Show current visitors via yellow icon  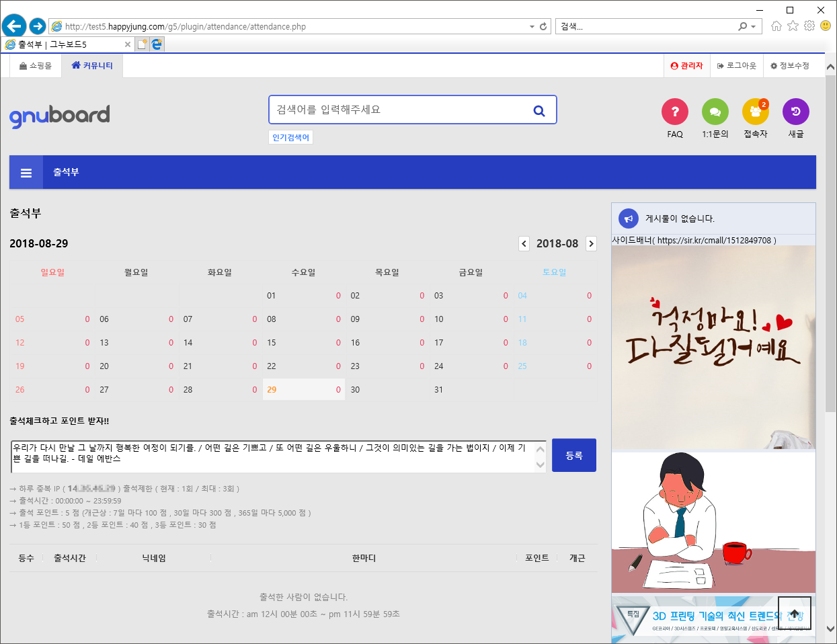click(x=755, y=112)
